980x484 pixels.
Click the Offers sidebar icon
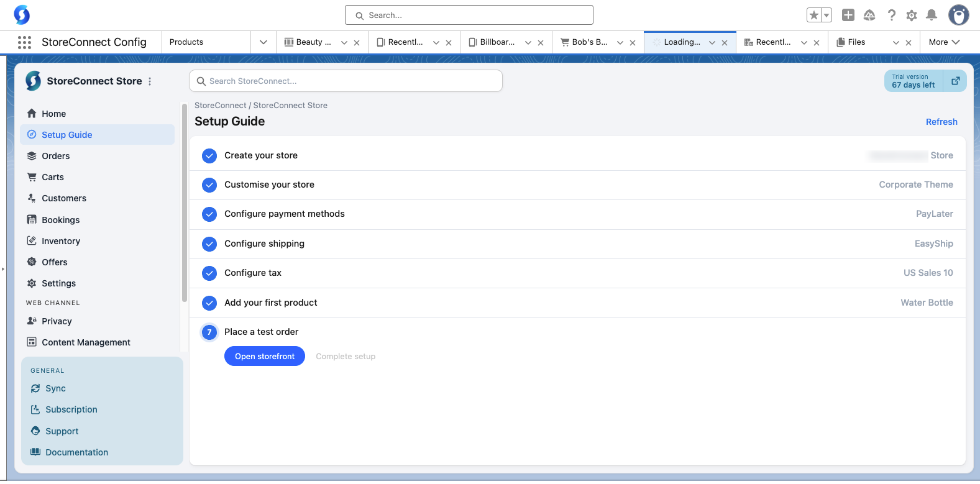click(x=32, y=262)
